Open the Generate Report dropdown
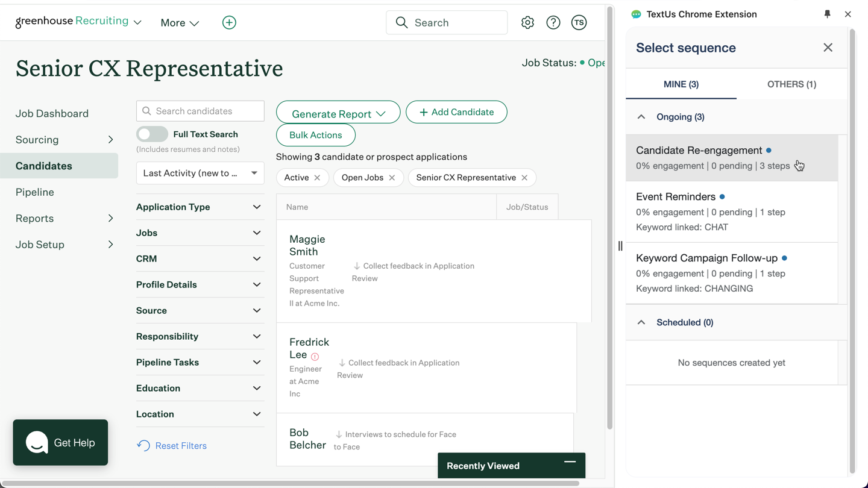The width and height of the screenshot is (868, 488). 338,113
